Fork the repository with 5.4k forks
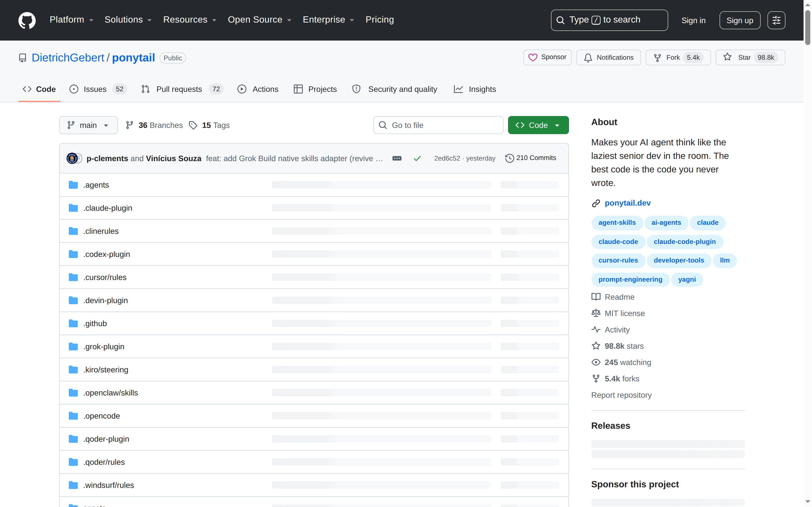The width and height of the screenshot is (812, 507). point(678,57)
